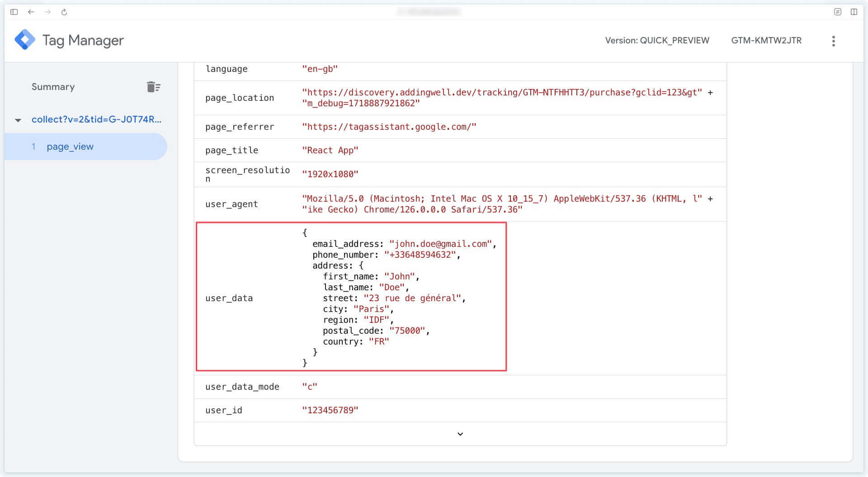The width and height of the screenshot is (868, 477).
Task: Click the user_data parameter name
Action: [229, 298]
